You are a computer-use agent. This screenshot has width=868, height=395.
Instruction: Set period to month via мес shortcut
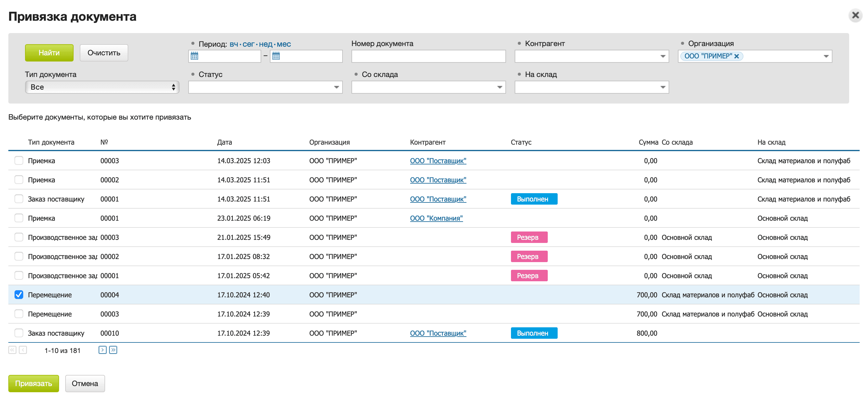[284, 44]
